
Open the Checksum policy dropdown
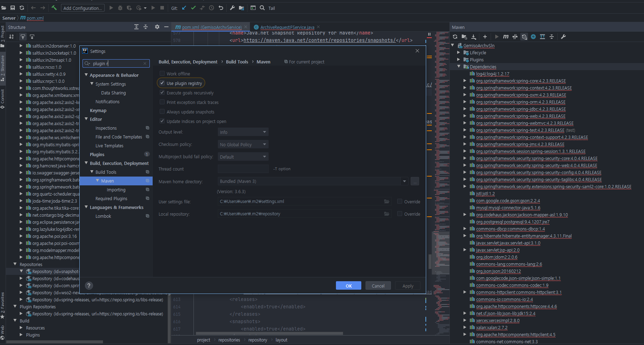[x=243, y=144]
